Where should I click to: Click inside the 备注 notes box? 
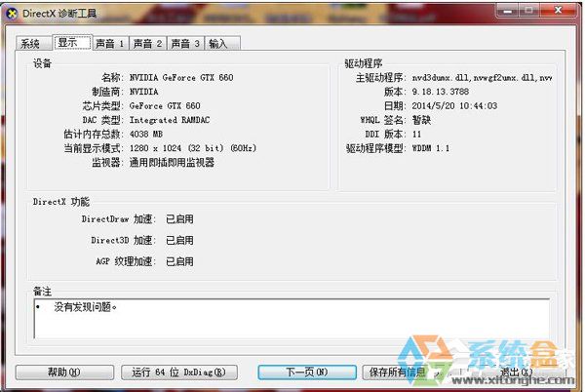tap(292, 319)
